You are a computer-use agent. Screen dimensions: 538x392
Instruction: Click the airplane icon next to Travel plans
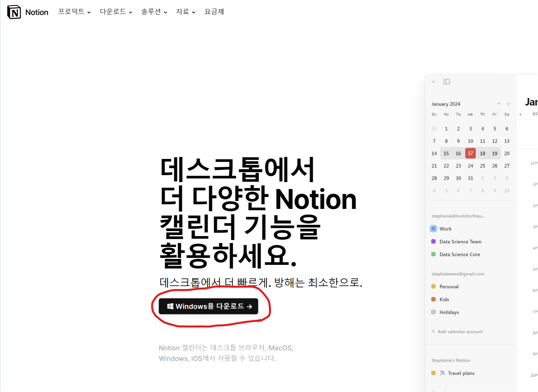pyautogui.click(x=442, y=373)
